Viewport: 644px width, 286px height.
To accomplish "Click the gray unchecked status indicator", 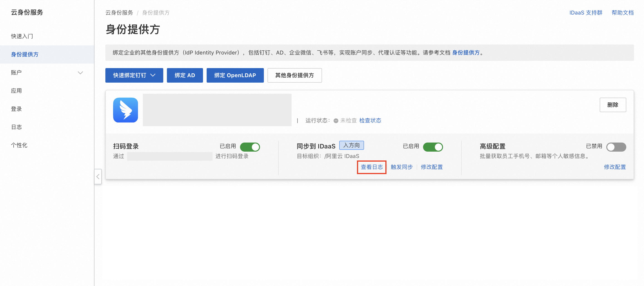I will pos(336,121).
